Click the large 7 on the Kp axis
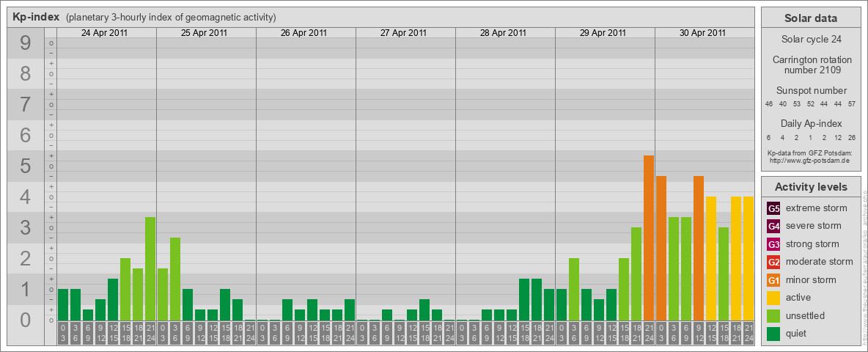The height and width of the screenshot is (352, 868). coord(26,105)
